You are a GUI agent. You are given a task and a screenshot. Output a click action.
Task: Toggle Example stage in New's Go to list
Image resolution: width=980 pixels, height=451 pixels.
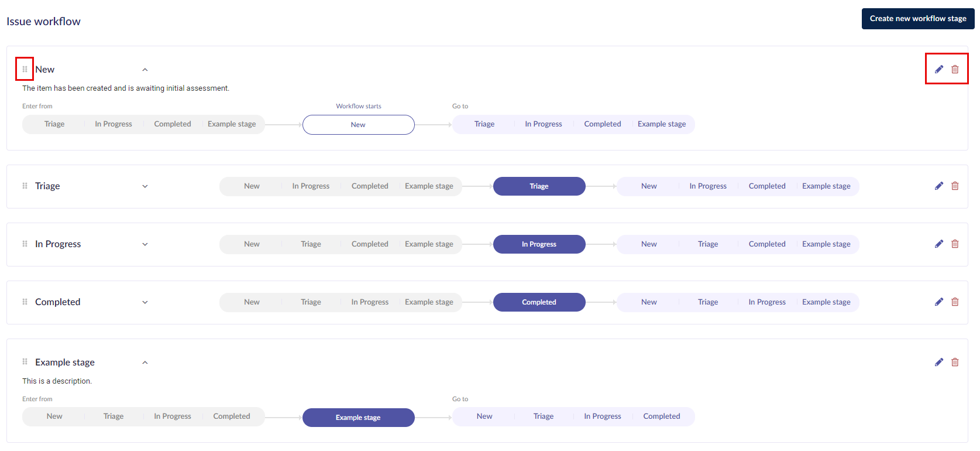coord(662,124)
